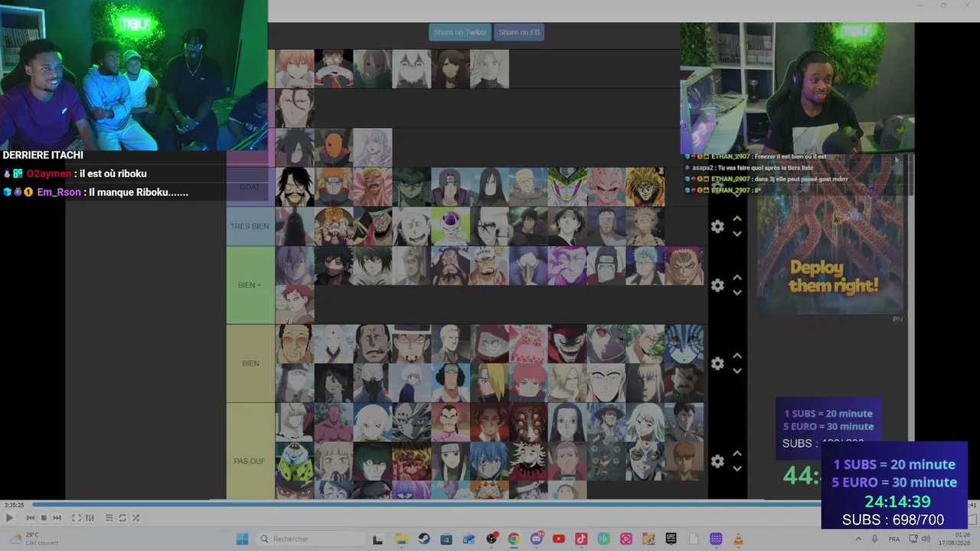Select the GOAT tier label
The width and height of the screenshot is (980, 551).
pos(250,187)
